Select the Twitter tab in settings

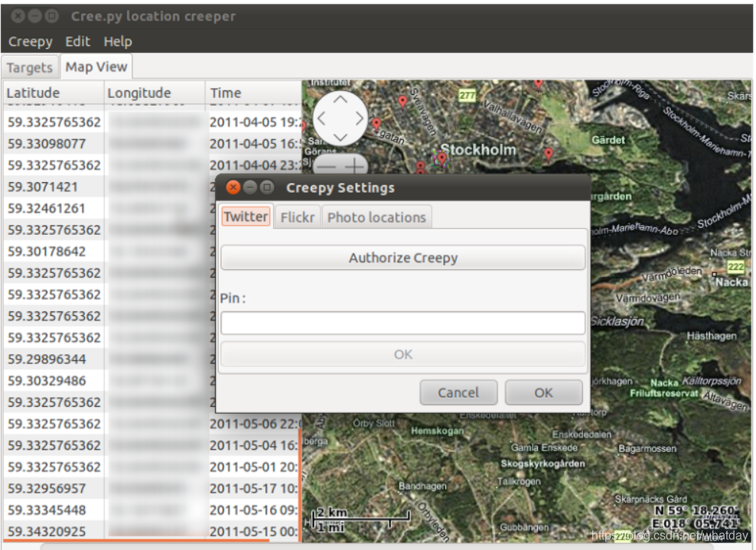point(246,216)
